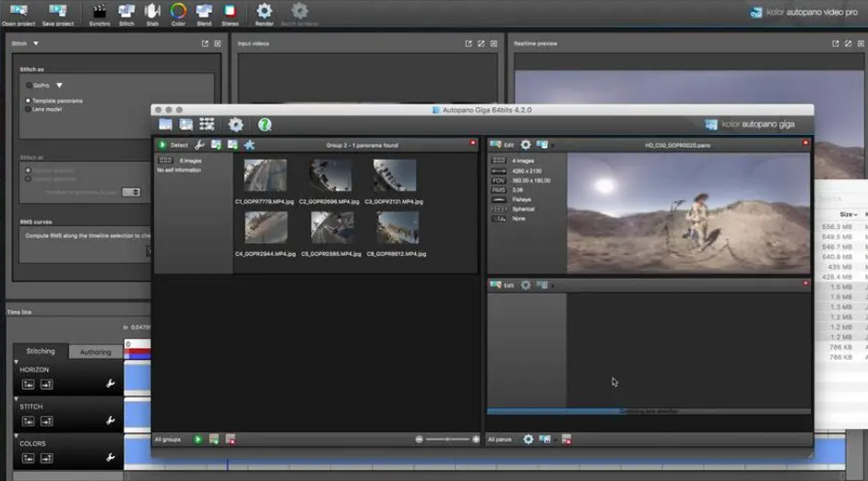Viewport: 868px width, 481px height.
Task: Switch to the Authoring timeline tab
Action: tap(95, 352)
